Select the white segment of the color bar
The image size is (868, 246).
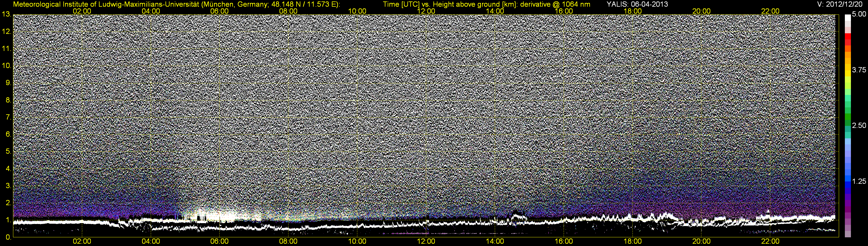pos(847,18)
